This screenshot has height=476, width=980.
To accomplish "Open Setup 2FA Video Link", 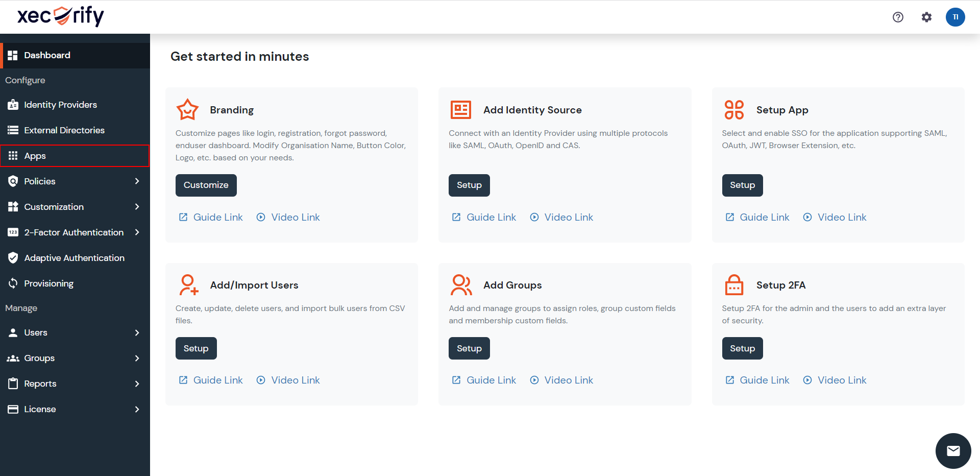I will click(835, 380).
